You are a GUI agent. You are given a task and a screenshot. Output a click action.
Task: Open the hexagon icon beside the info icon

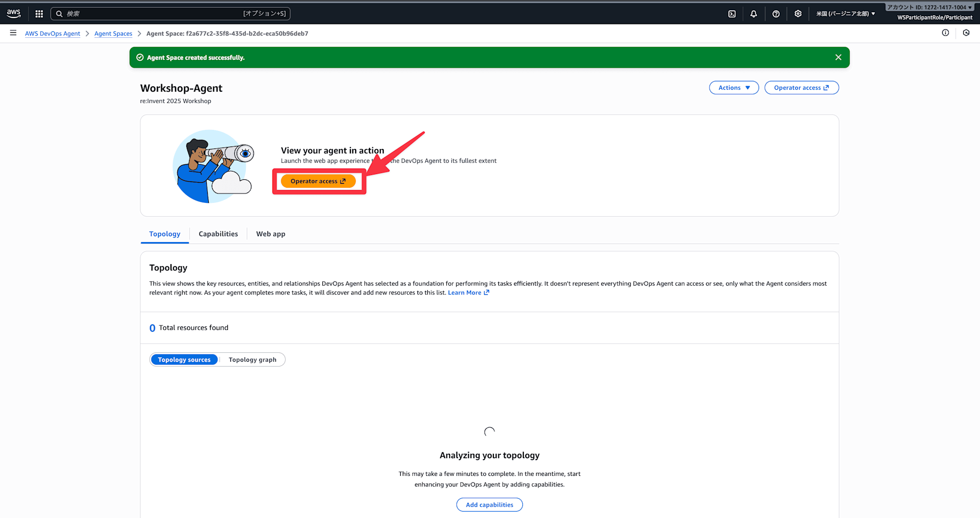[x=966, y=33]
